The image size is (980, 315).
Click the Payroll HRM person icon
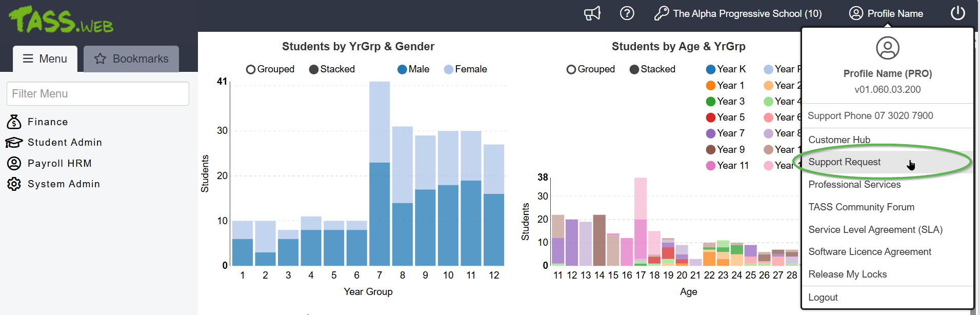[x=14, y=164]
